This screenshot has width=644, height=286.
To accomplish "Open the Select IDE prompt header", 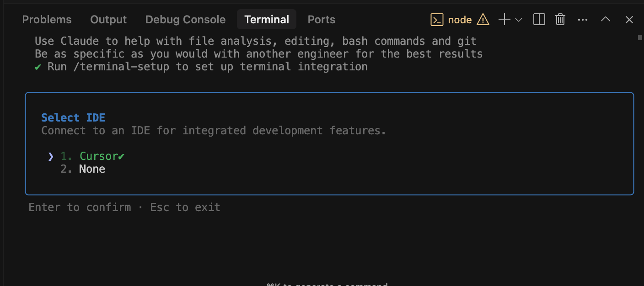I will click(73, 117).
